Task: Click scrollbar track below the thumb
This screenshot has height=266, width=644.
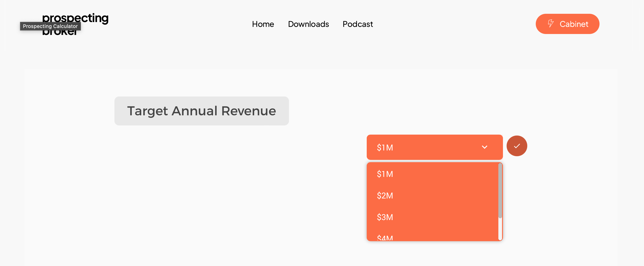Action: click(x=500, y=229)
